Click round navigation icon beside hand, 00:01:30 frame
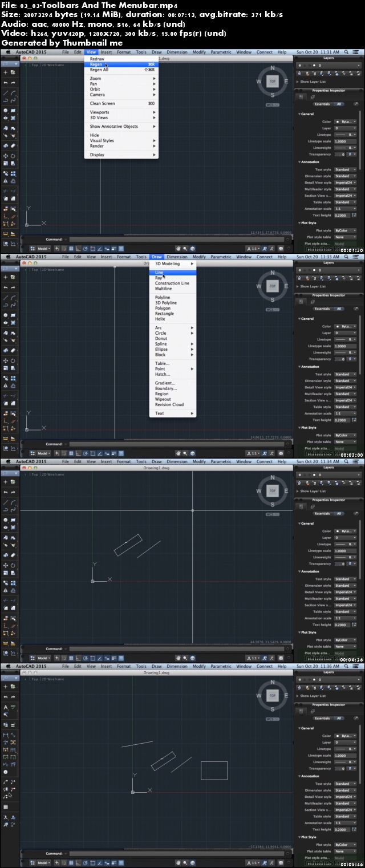 192,249
